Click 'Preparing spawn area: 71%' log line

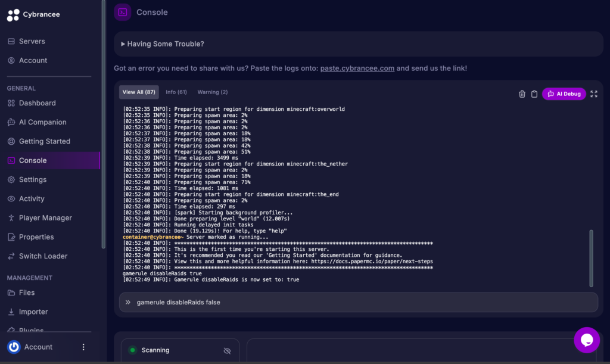[186, 182]
